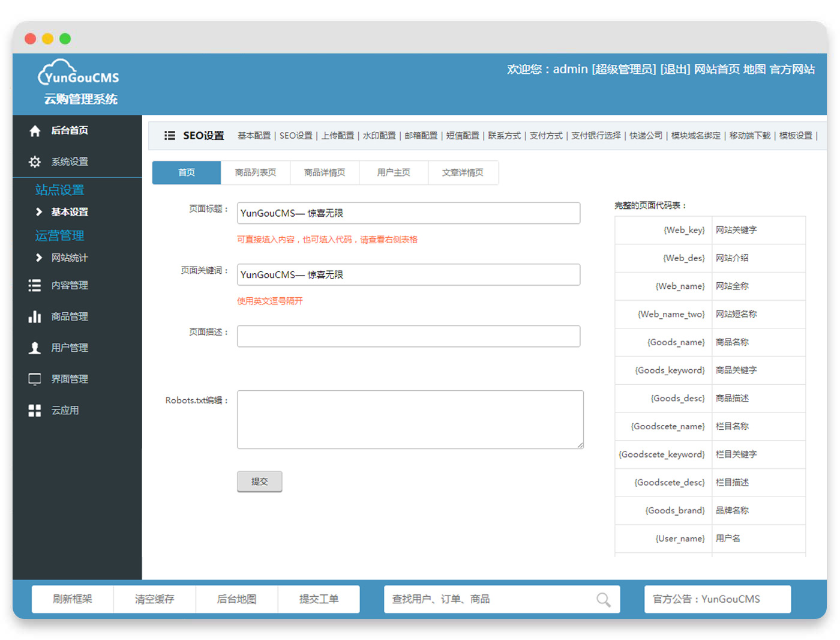Open 后台首页 in the sidebar
Screen dimensions: 840x640
[x=69, y=130]
